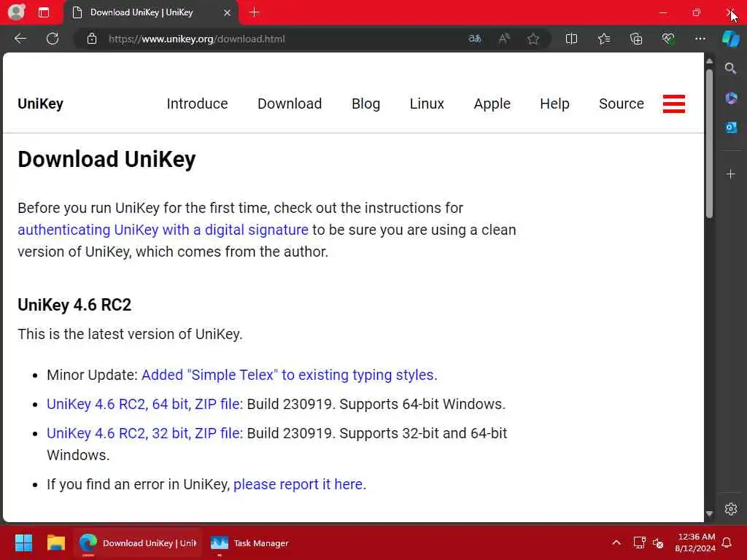Open the tab actions menu icon

[x=44, y=12]
